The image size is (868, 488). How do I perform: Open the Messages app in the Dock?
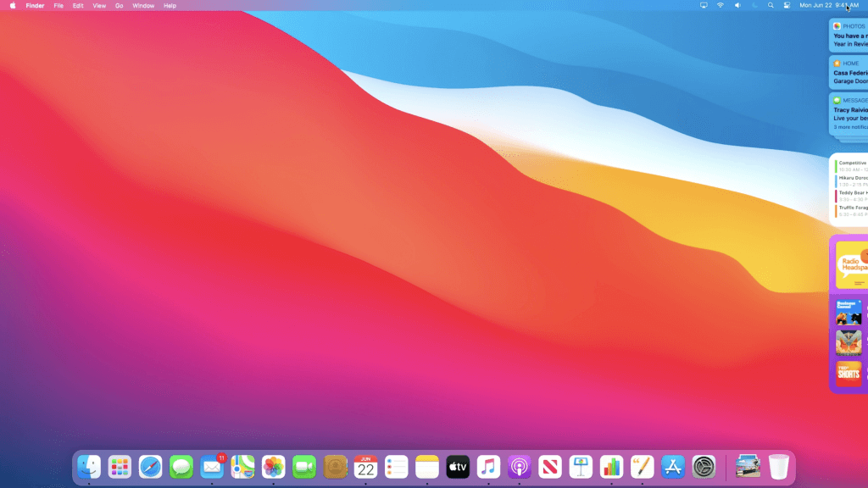(181, 467)
